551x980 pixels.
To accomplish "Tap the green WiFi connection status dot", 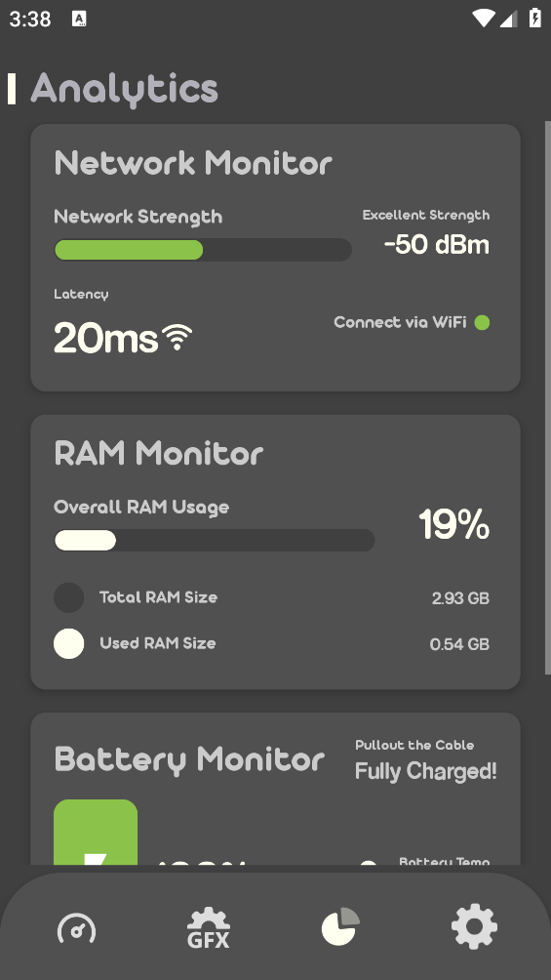I will pos(482,322).
